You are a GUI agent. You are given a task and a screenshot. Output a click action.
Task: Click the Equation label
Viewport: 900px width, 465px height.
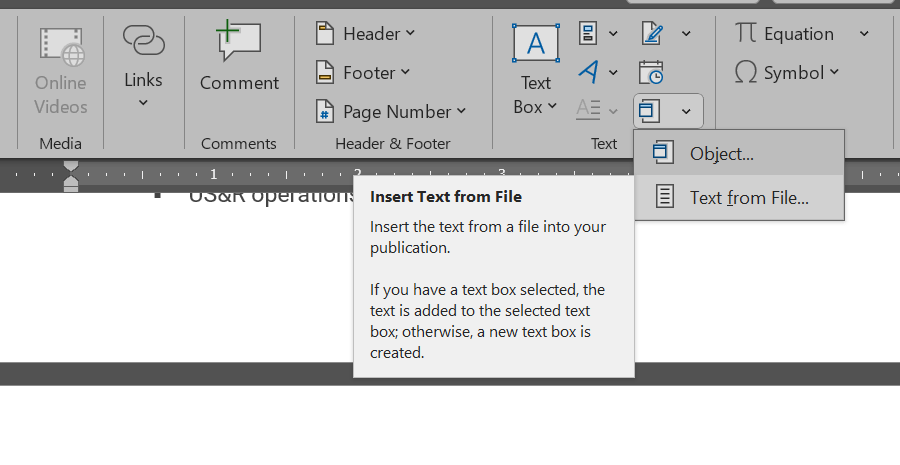click(x=798, y=34)
